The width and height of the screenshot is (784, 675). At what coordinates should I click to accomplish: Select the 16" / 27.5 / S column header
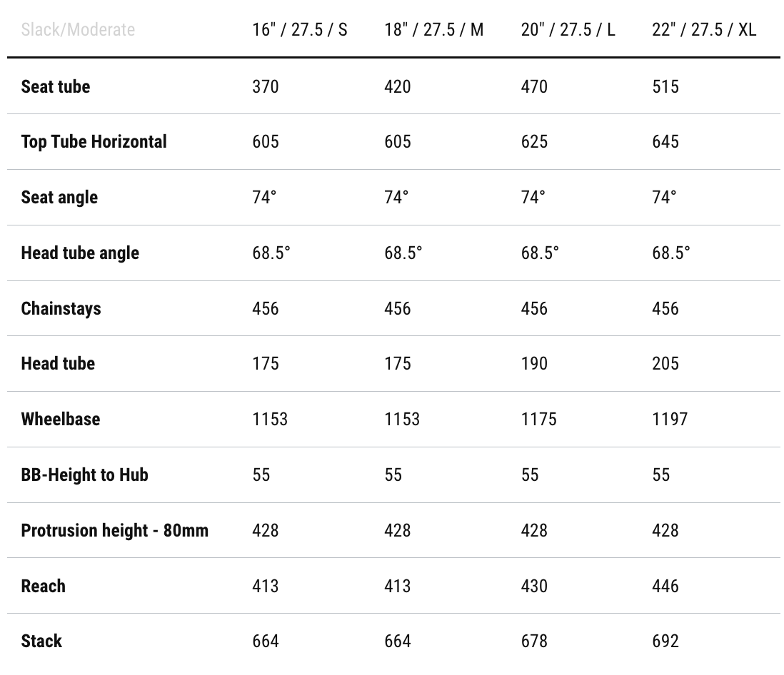[300, 30]
